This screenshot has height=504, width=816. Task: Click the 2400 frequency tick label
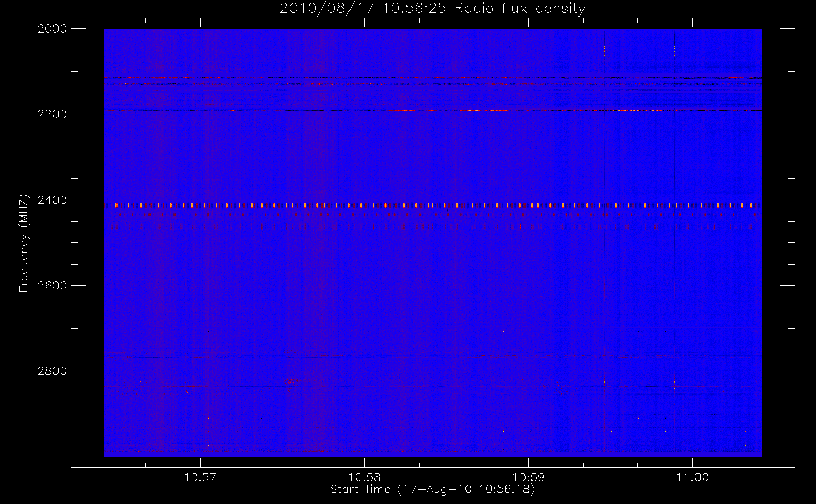pos(52,200)
